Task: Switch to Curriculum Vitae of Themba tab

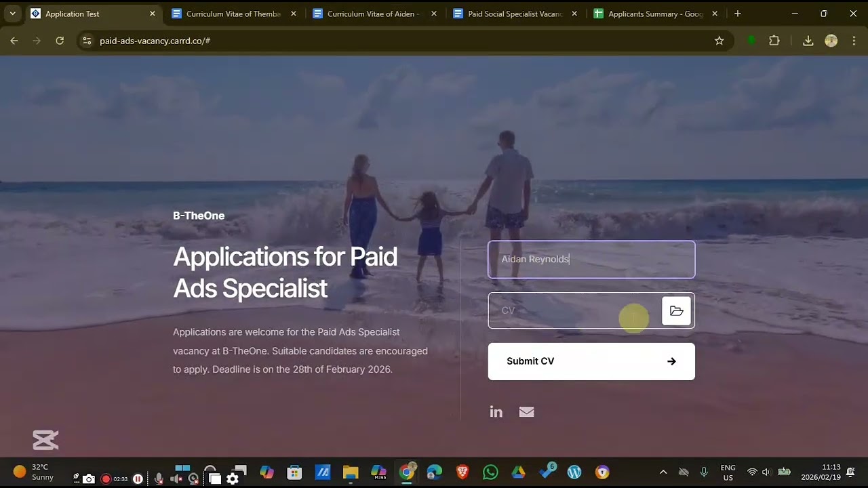Action: click(234, 14)
